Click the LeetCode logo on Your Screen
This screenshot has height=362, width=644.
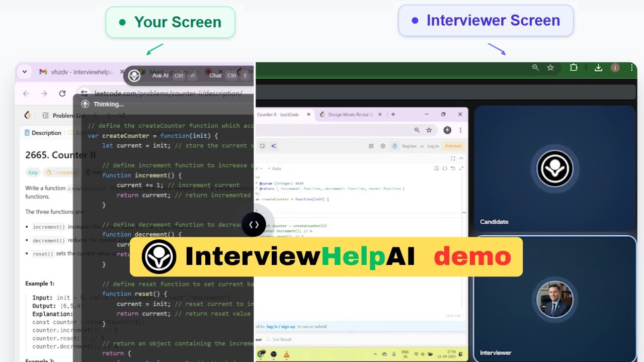[x=28, y=115]
